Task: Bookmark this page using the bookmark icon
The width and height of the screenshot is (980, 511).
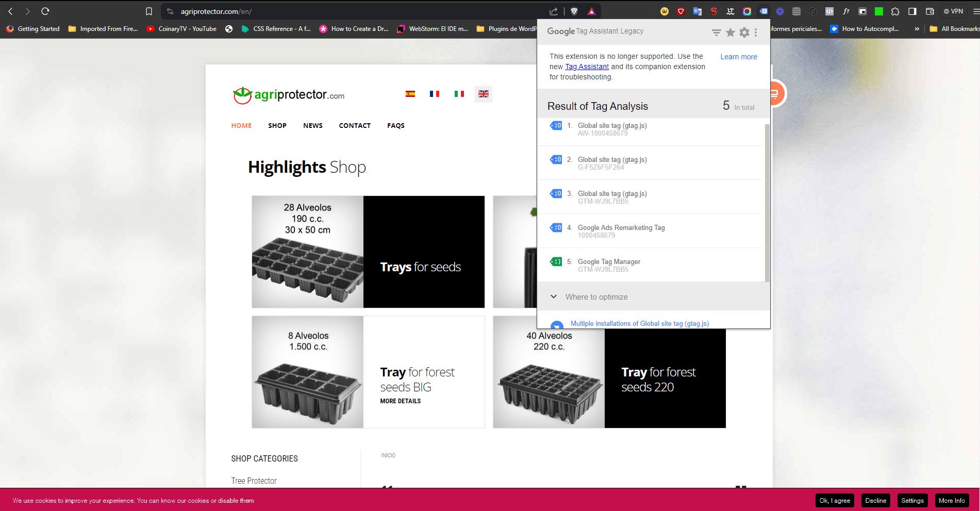Action: 149,11
